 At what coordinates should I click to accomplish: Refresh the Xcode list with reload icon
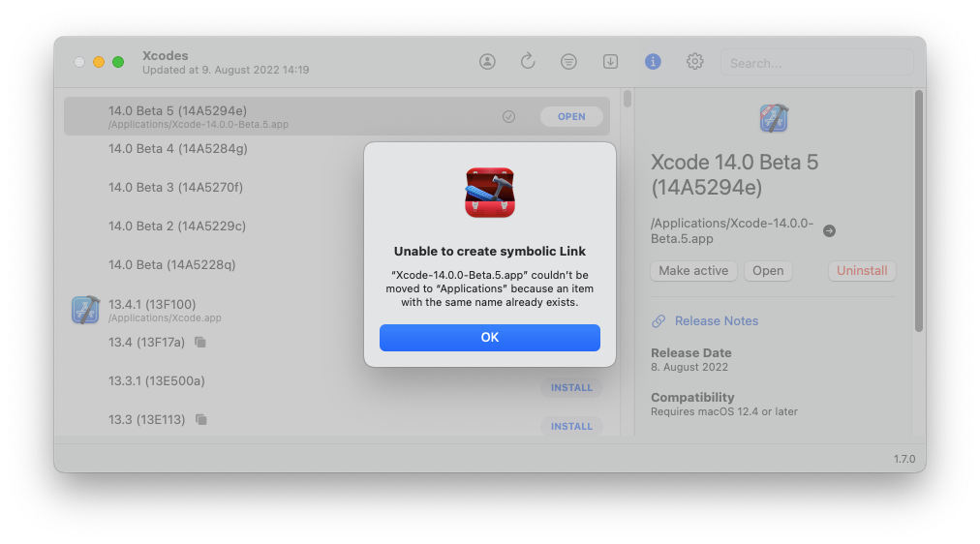[x=528, y=61]
